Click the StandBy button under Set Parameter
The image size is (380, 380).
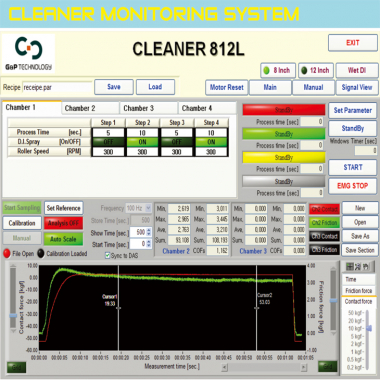[x=353, y=128]
